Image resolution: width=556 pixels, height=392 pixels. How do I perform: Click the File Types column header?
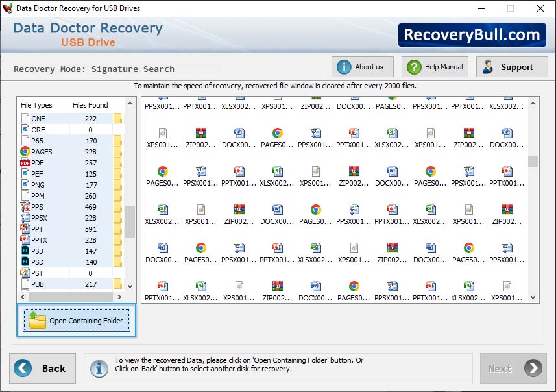coord(36,105)
